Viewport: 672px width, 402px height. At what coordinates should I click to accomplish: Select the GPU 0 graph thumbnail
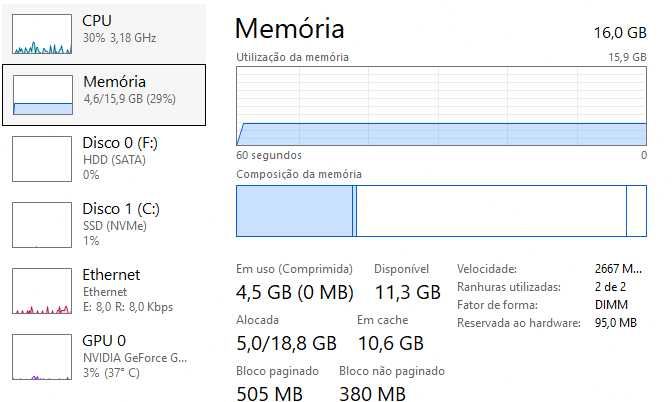click(x=42, y=357)
